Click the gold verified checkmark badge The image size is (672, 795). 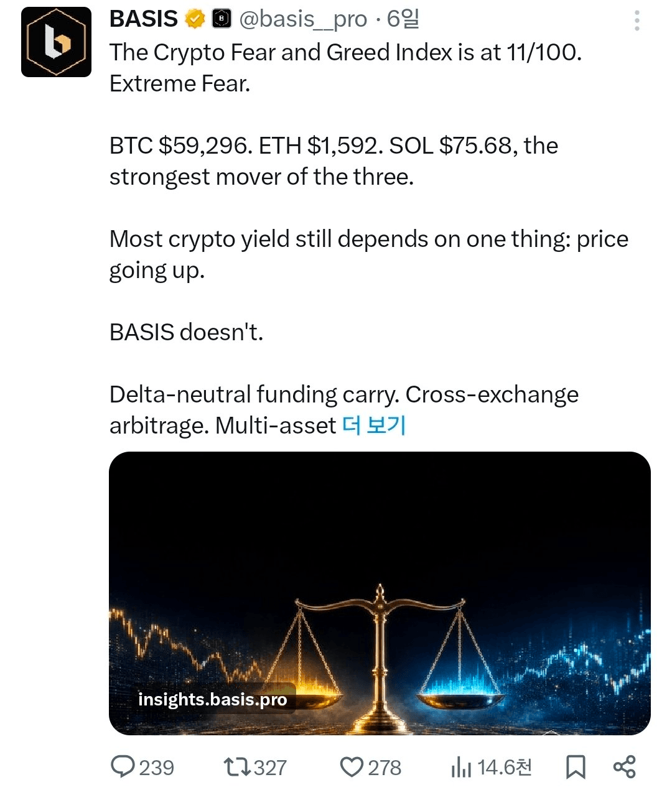(195, 19)
